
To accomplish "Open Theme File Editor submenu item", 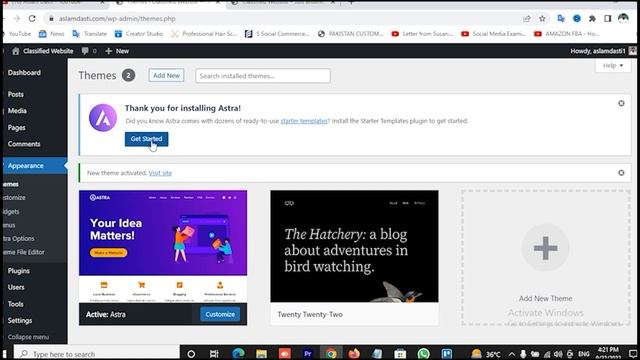I will coord(24,252).
